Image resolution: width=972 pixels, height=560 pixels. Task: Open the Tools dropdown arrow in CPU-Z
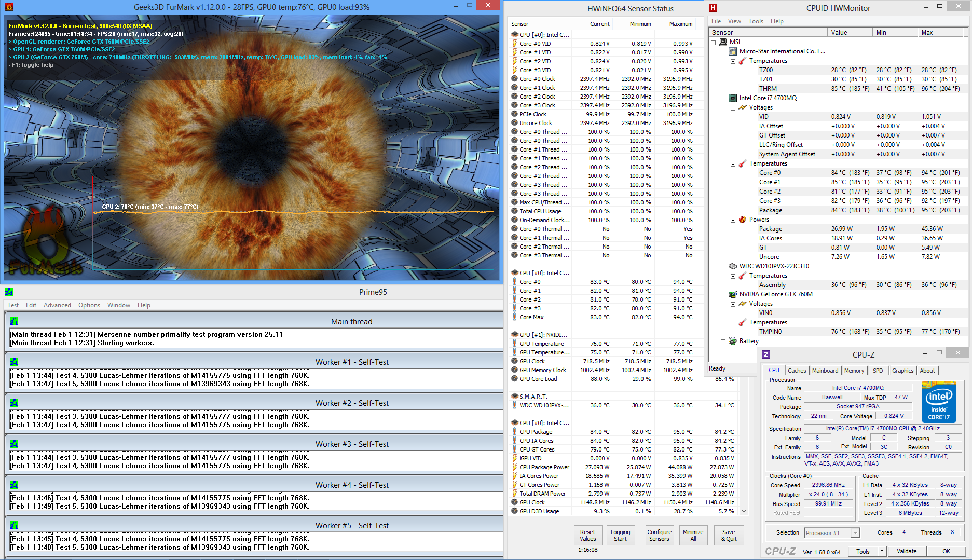[881, 551]
